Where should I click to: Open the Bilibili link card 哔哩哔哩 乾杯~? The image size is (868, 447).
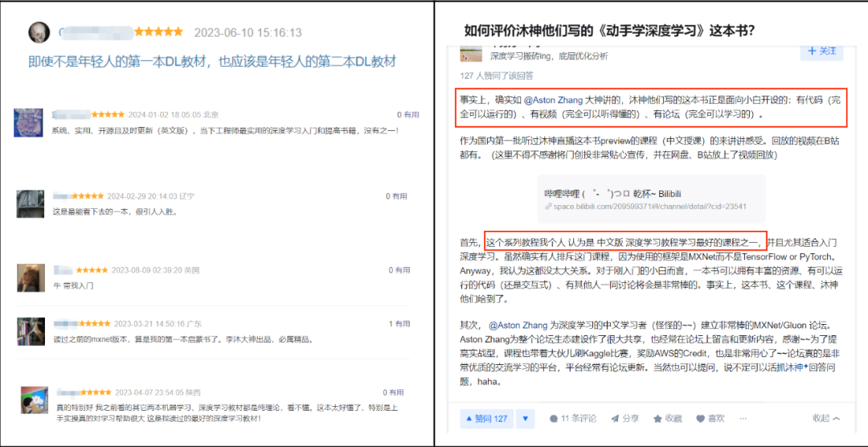[x=652, y=199]
